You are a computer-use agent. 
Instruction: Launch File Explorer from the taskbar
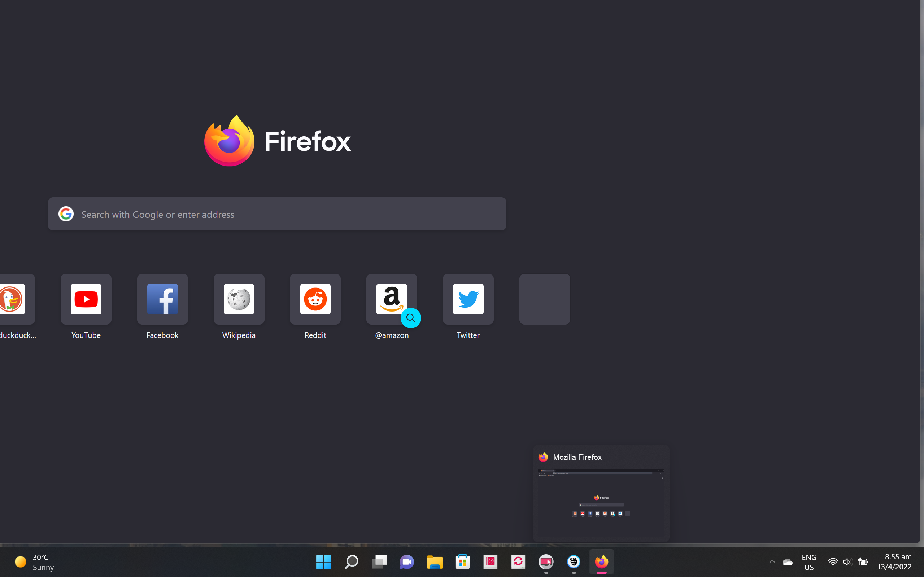tap(435, 562)
